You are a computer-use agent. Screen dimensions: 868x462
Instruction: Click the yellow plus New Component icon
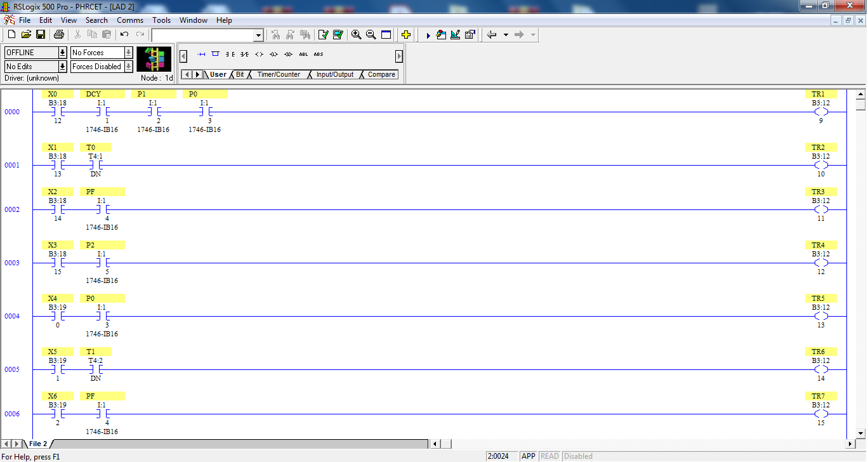pyautogui.click(x=405, y=34)
